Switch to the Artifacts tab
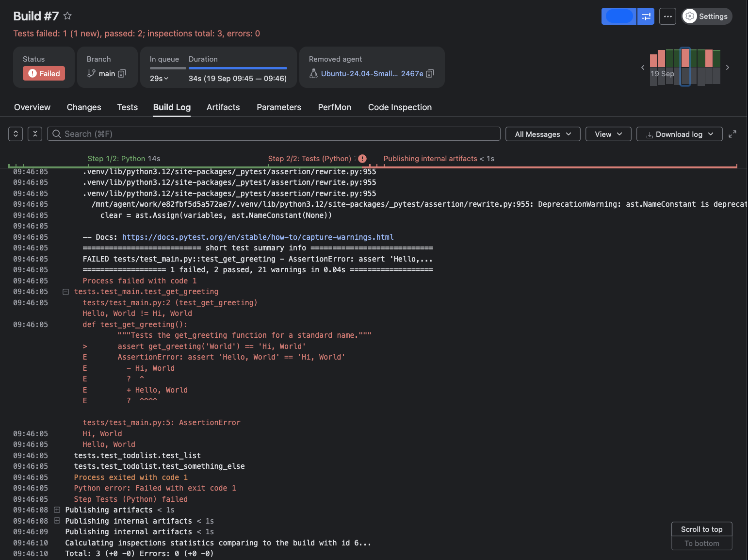This screenshot has height=560, width=748. coord(223,107)
